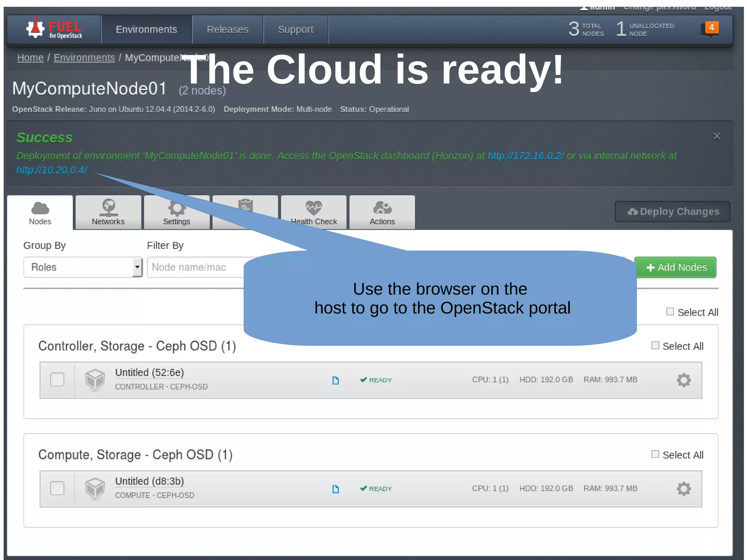Click the cube icon of node Untitled (52:6e)

point(95,380)
